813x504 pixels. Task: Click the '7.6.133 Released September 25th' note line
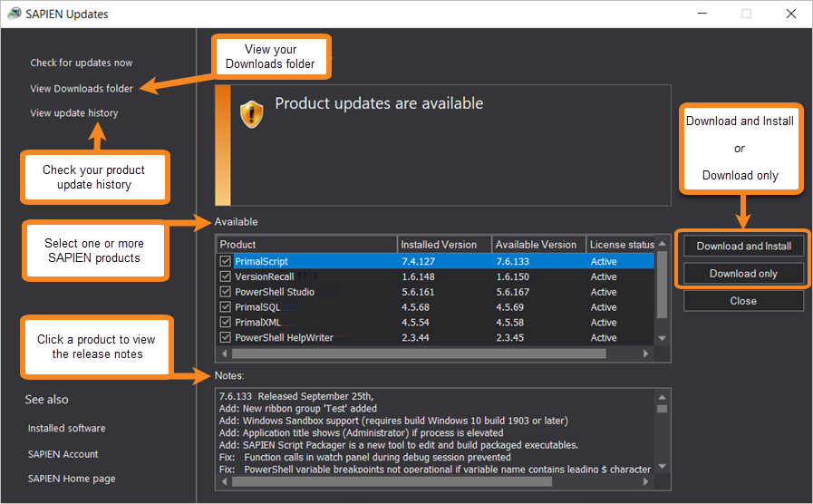pos(296,396)
